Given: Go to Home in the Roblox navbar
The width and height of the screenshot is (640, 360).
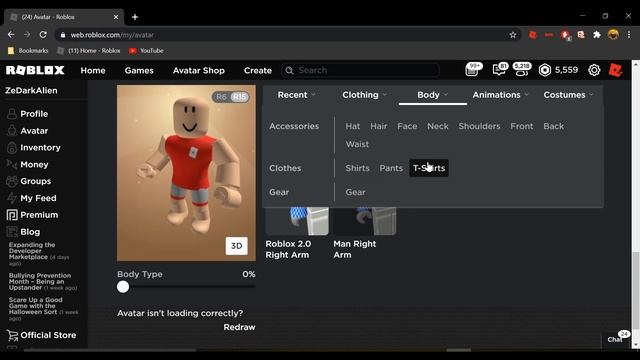Looking at the screenshot, I should coord(93,70).
